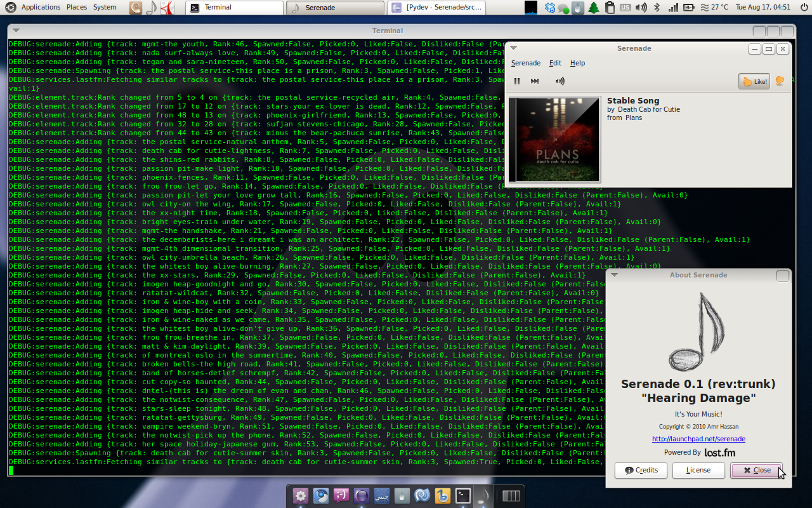Open the Terminal dock icon
The image size is (812, 508).
click(463, 496)
